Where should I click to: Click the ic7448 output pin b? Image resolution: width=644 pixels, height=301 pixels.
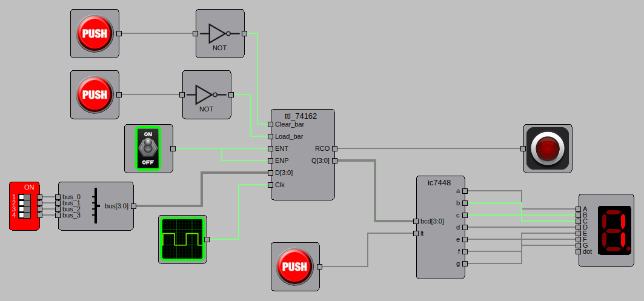click(465, 203)
